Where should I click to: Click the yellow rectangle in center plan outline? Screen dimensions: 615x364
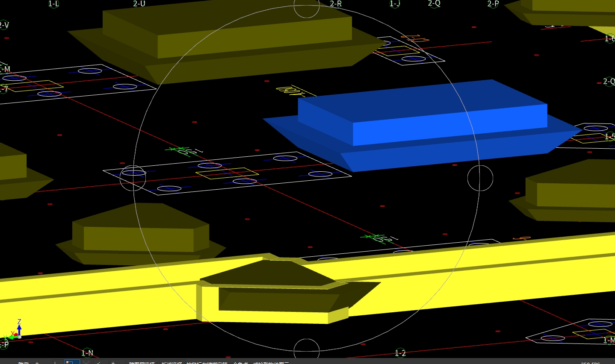click(227, 173)
